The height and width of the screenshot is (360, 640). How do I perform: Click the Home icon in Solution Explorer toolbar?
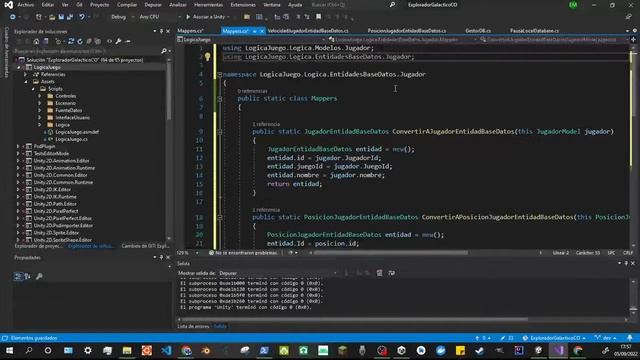click(36, 41)
